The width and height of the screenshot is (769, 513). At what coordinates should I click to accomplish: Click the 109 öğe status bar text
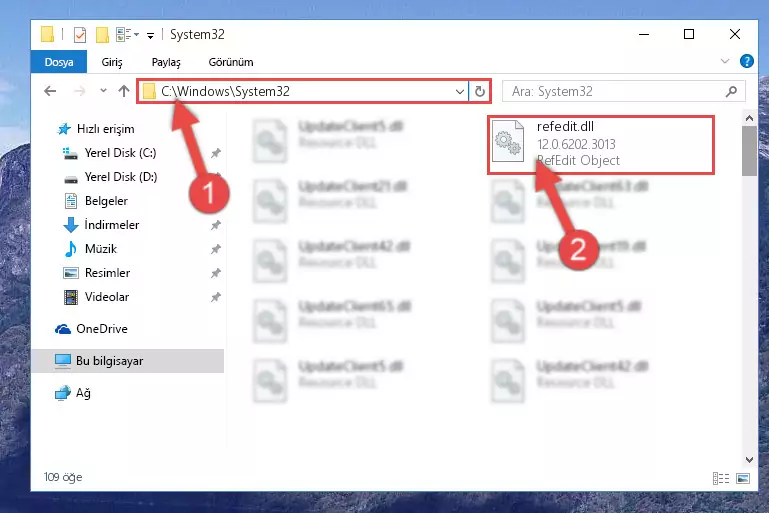click(x=63, y=477)
